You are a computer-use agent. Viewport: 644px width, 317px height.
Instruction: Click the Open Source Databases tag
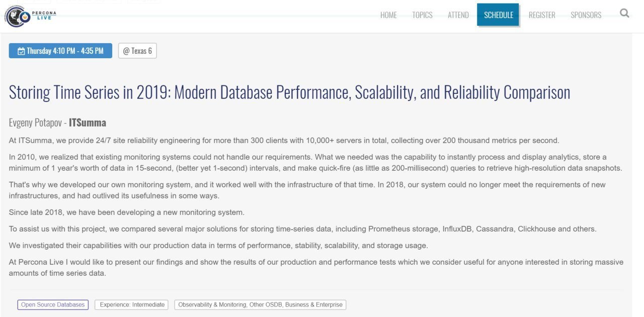pos(53,304)
